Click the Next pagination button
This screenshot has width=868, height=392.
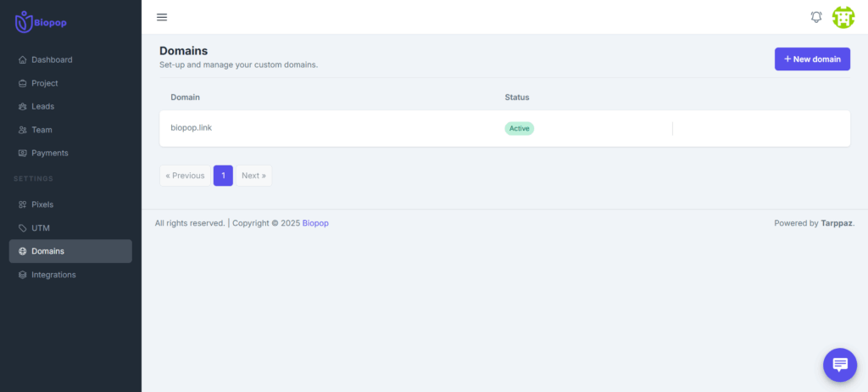pos(254,176)
